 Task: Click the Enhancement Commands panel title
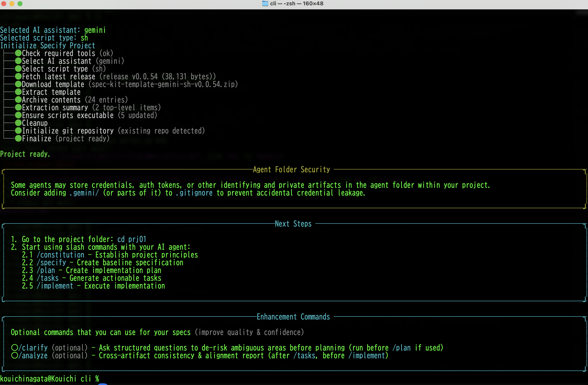click(x=293, y=317)
